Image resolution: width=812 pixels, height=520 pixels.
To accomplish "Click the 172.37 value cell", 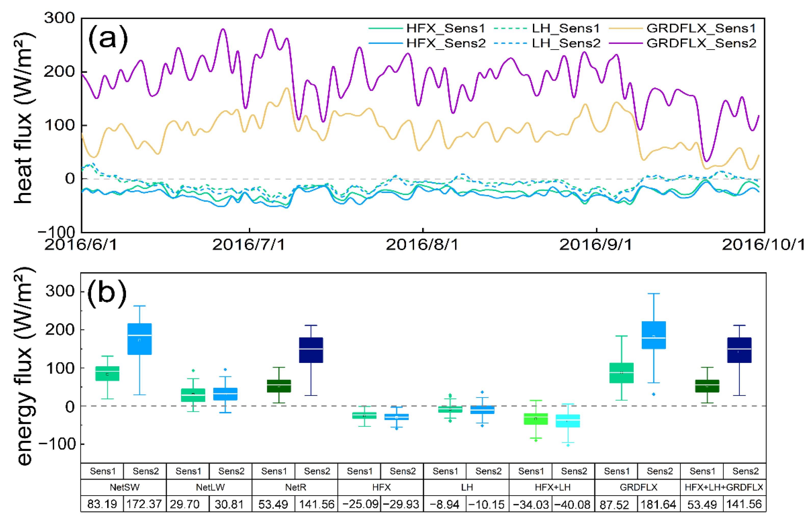I will point(144,504).
